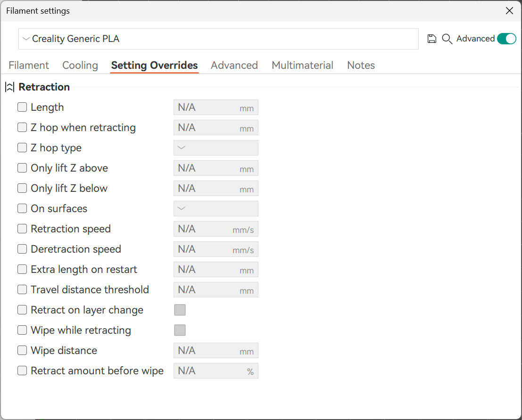
Task: Check Retract amount before wipe override
Action: (x=22, y=371)
